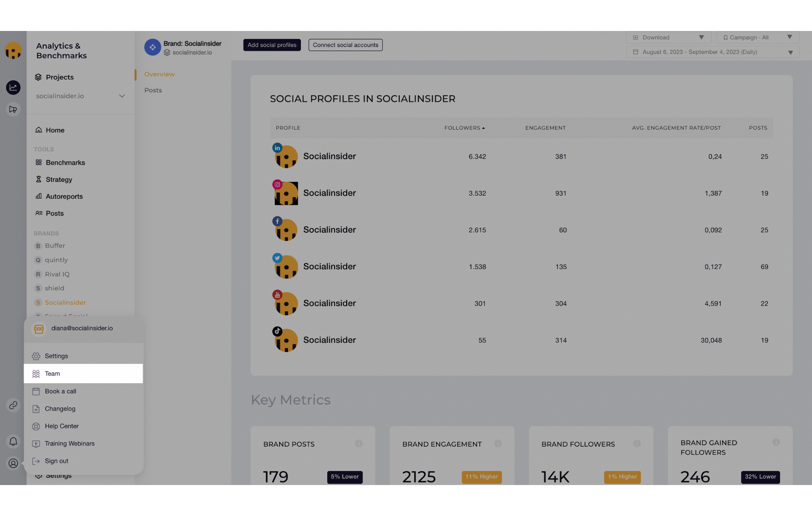This screenshot has width=812, height=516.
Task: Select the Rival IQ brand
Action: pos(57,274)
